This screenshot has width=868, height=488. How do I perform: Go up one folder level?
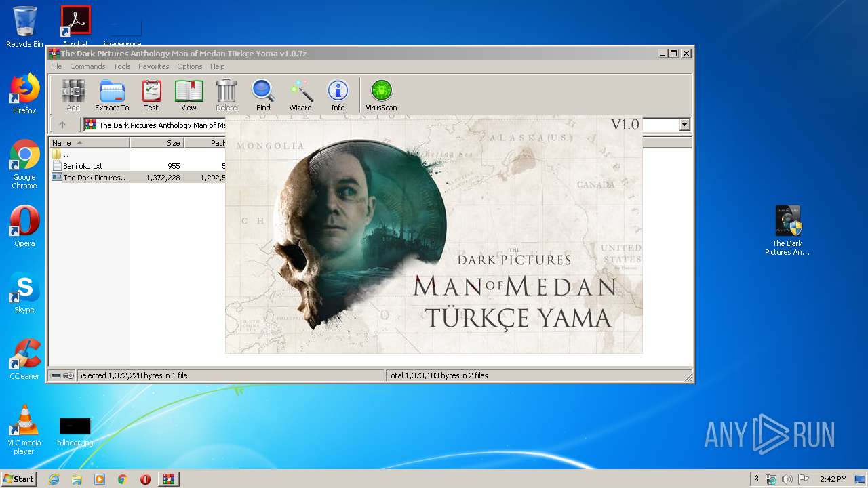(62, 125)
